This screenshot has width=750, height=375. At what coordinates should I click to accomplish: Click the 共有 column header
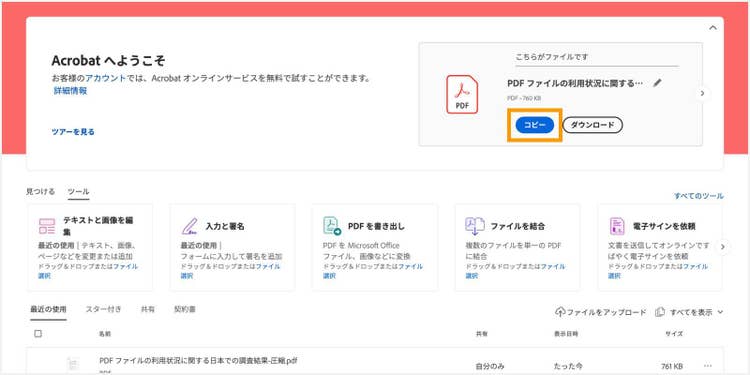click(x=481, y=334)
